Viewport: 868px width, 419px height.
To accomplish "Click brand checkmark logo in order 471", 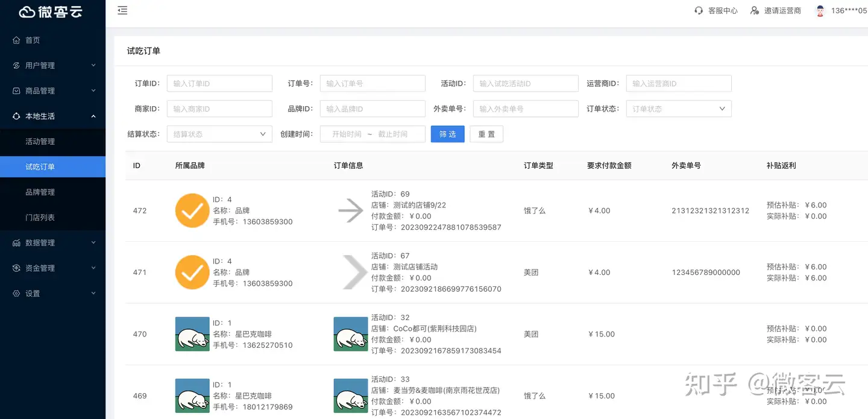I will tap(192, 273).
